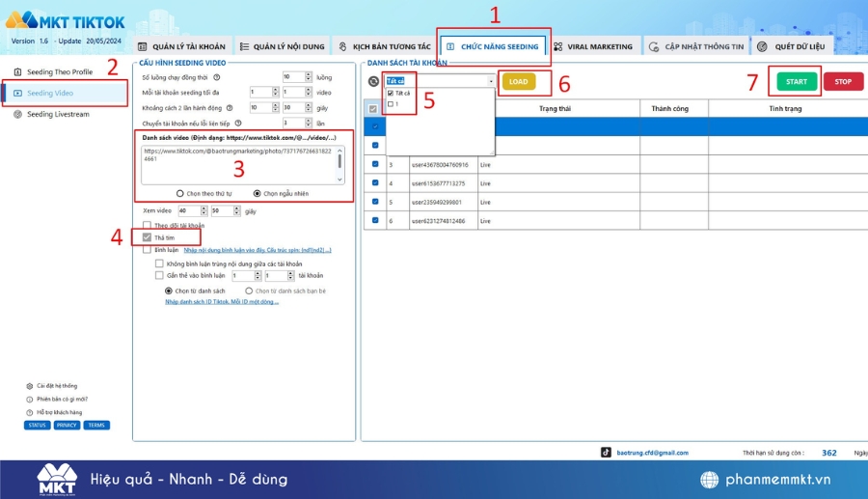Click the Cập Nhật Thông Tin refresh icon

654,46
